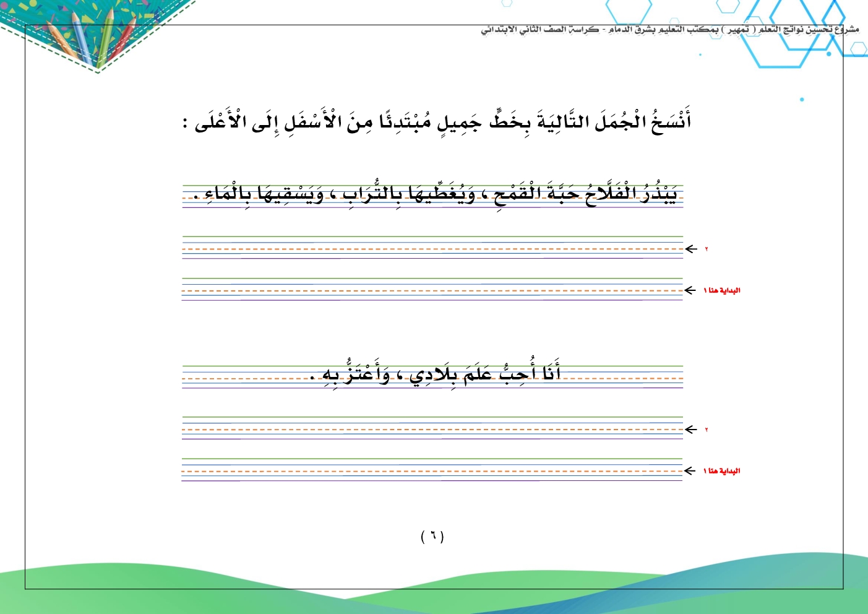Select the red "البداية هنا ١" label in the first exercise
This screenshot has height=614, width=868.
(721, 291)
